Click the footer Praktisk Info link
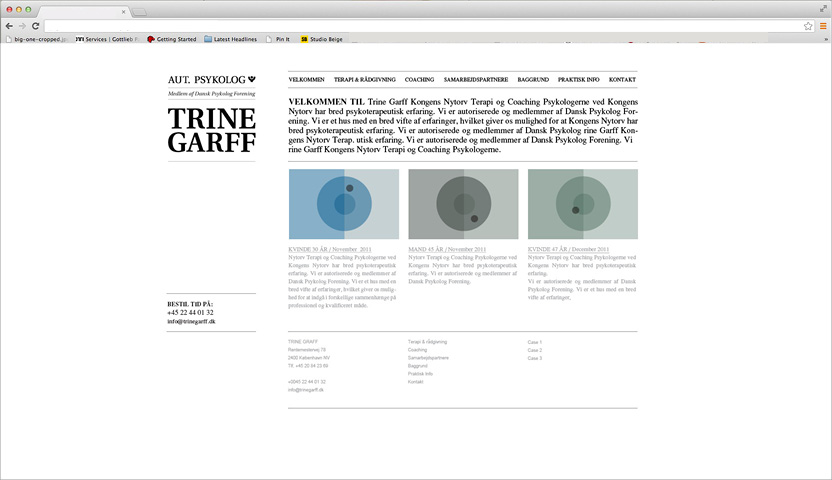 (x=420, y=374)
